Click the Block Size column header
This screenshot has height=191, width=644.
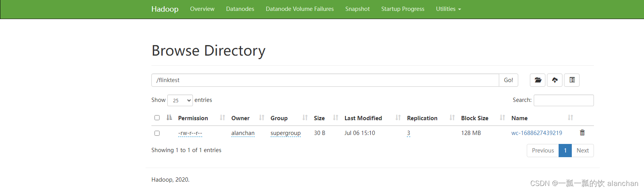(475, 118)
